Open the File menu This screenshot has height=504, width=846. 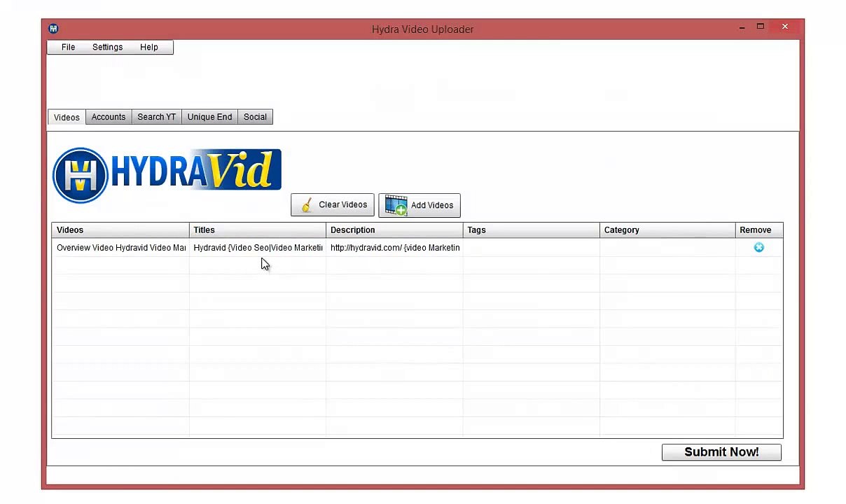[x=68, y=47]
